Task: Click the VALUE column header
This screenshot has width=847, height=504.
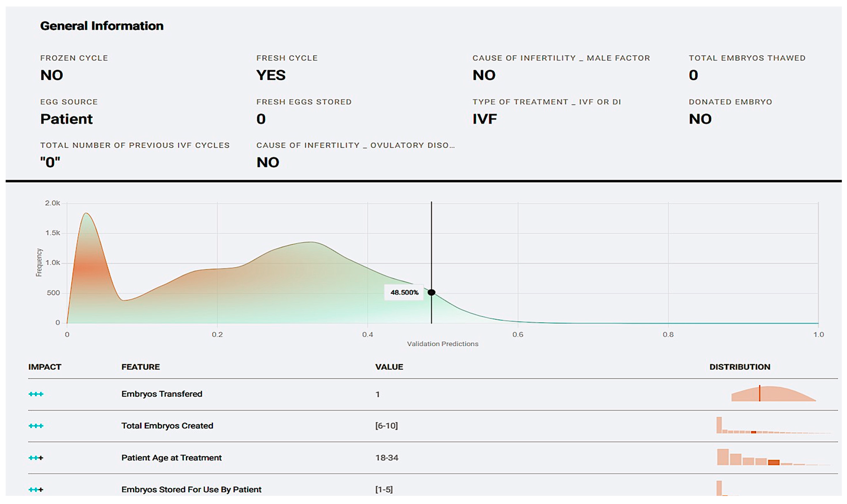Action: click(389, 367)
